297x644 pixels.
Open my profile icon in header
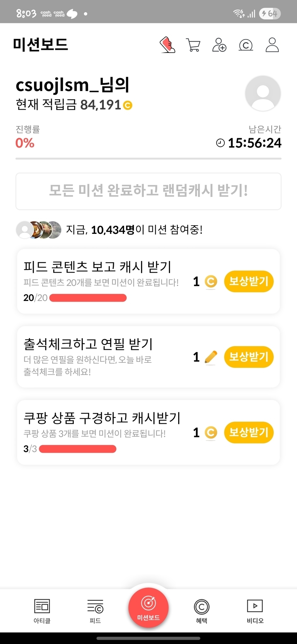point(272,45)
